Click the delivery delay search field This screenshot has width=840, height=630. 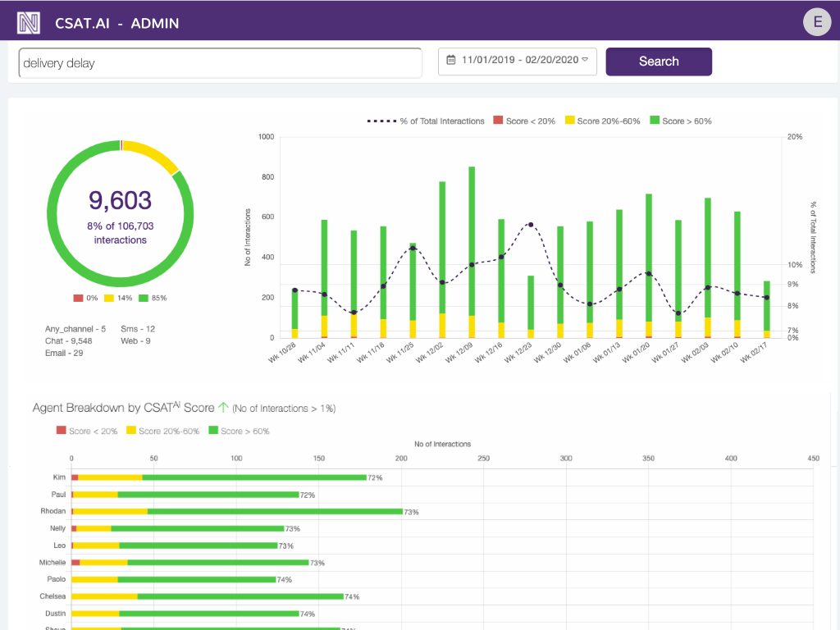220,62
